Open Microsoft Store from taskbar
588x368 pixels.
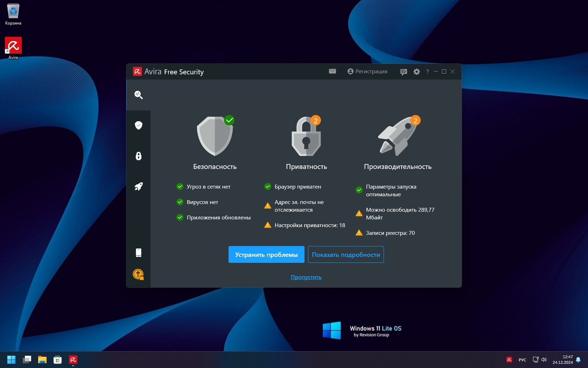click(58, 360)
